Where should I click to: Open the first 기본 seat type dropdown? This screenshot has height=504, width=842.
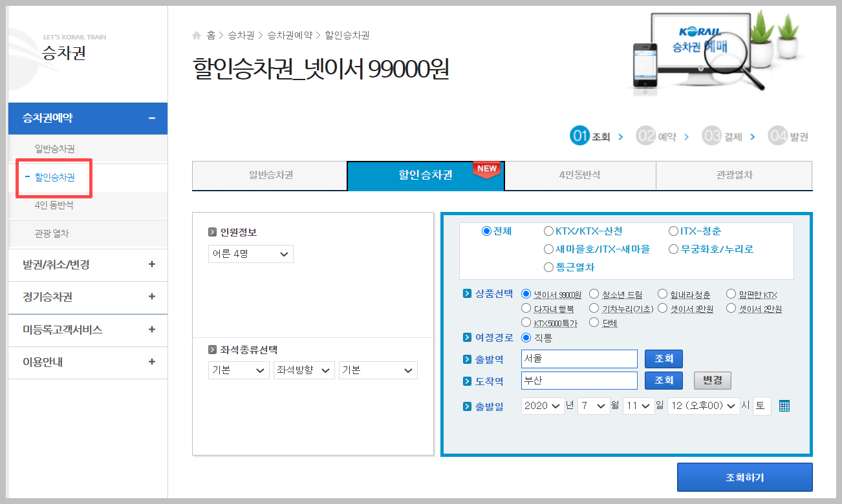point(239,370)
